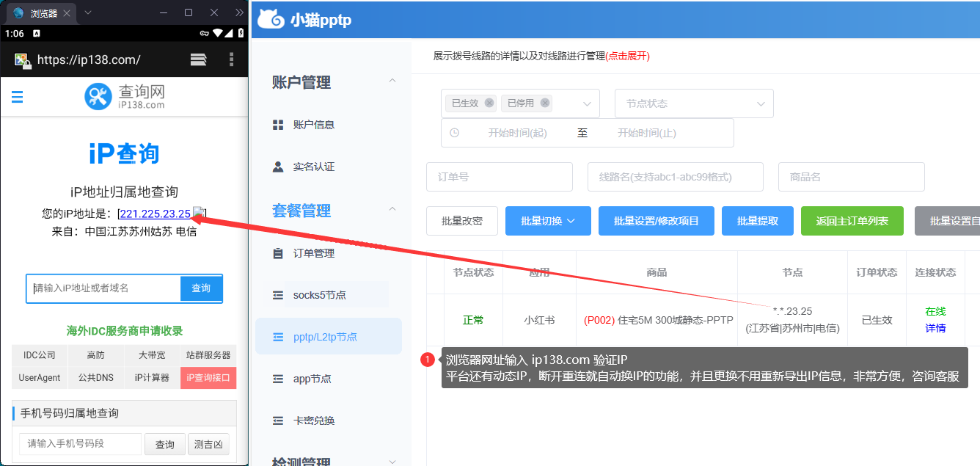Click the pptp/L2tp节点 list icon
Screen dimensions: 980x466
(278, 337)
